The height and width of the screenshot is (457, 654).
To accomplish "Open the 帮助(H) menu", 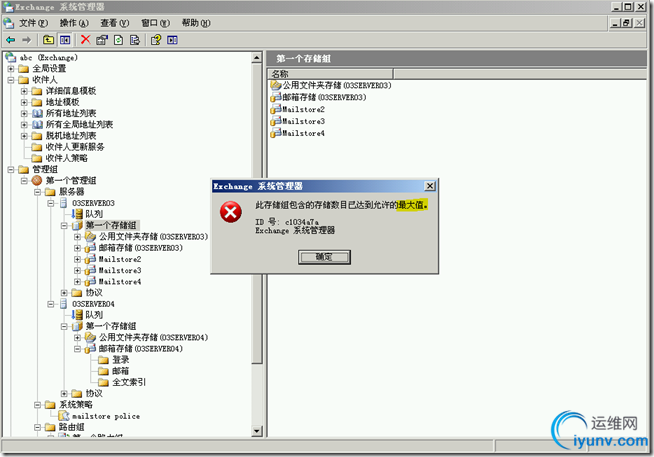I will click(x=196, y=23).
